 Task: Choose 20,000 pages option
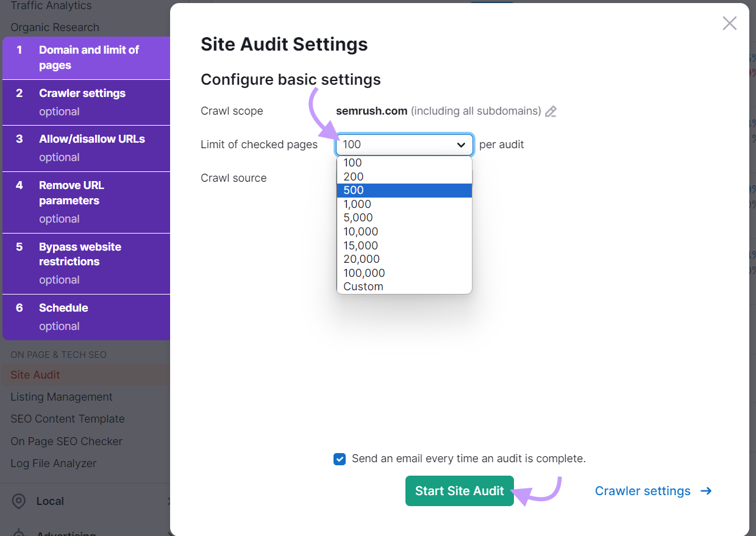[x=404, y=259]
